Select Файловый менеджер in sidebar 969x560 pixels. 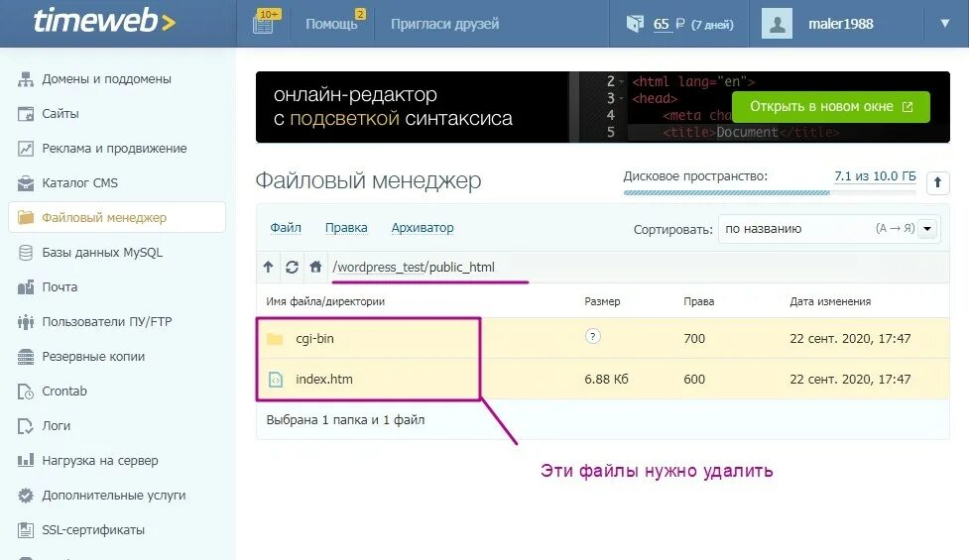(117, 217)
